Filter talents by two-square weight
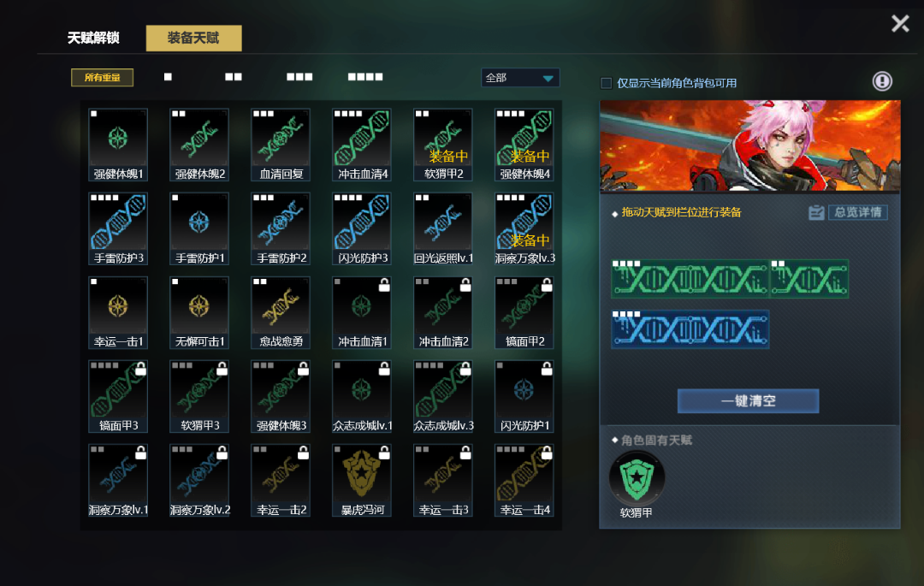 pos(234,77)
